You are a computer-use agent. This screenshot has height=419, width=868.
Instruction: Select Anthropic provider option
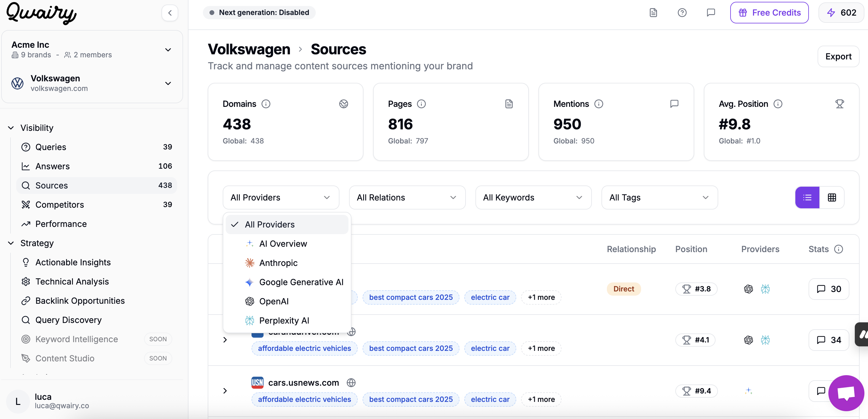tap(287, 263)
